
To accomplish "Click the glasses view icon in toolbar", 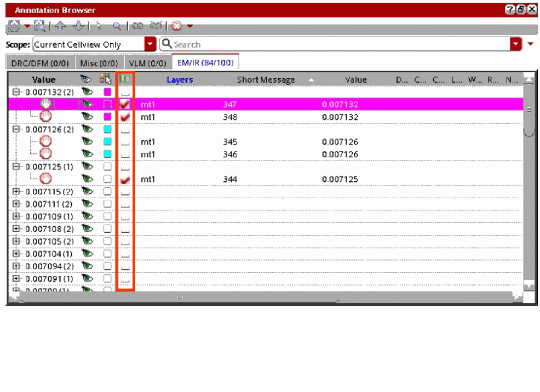I will coord(137,26).
